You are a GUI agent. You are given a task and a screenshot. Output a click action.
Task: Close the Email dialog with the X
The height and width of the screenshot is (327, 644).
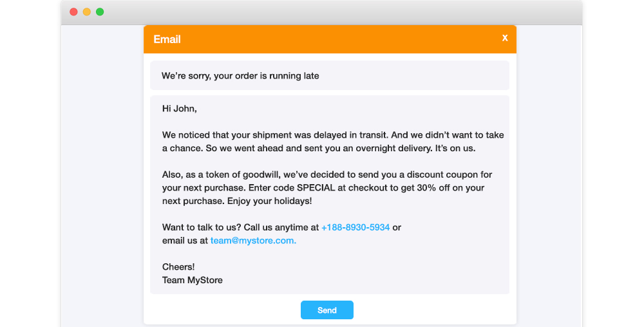click(505, 38)
